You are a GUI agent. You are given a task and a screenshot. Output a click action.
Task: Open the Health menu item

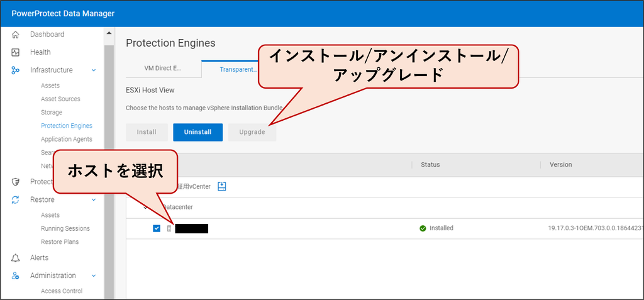click(x=40, y=52)
